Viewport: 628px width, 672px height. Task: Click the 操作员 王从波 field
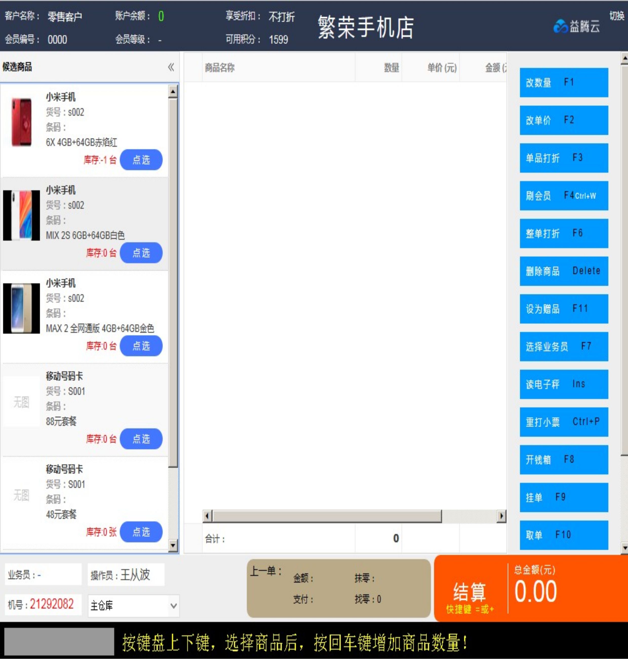click(x=126, y=575)
